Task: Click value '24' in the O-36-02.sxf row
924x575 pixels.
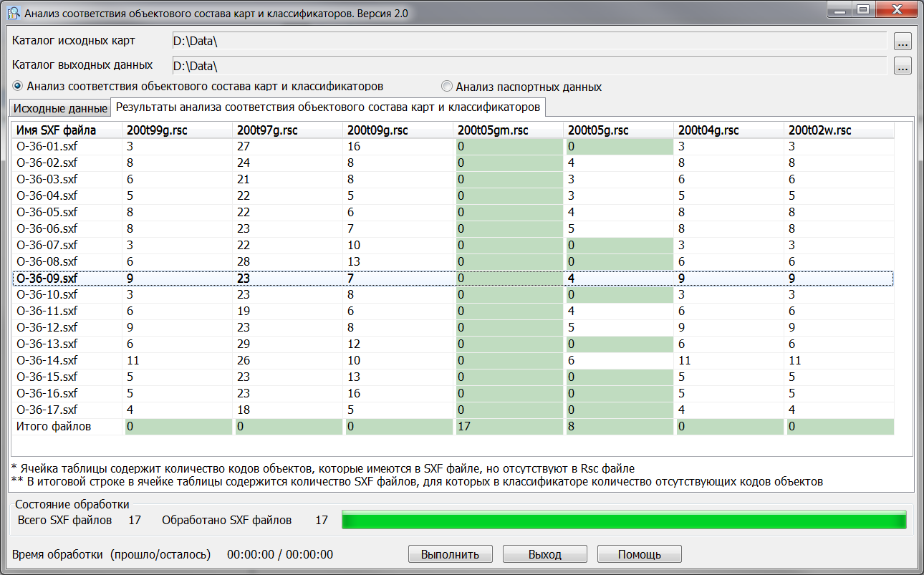Action: pos(243,163)
